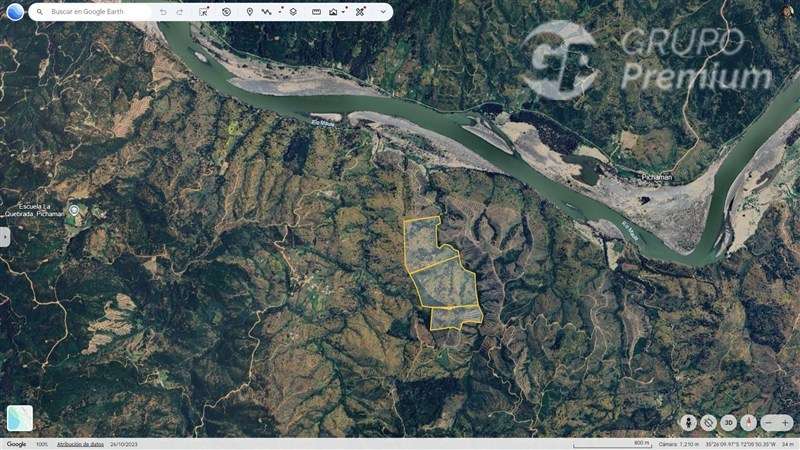800x450 pixels.
Task: Open historical imagery clock icon
Action: click(227, 12)
